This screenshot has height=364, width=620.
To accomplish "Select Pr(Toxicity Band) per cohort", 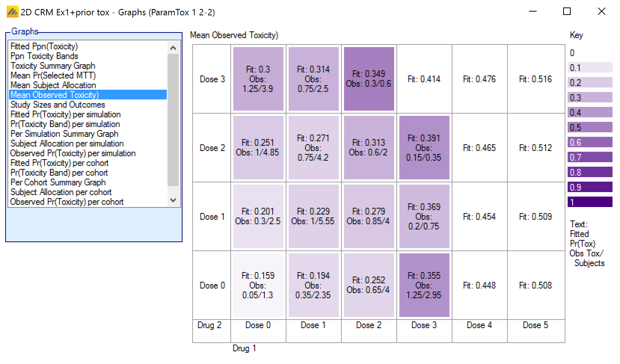I will point(59,173).
